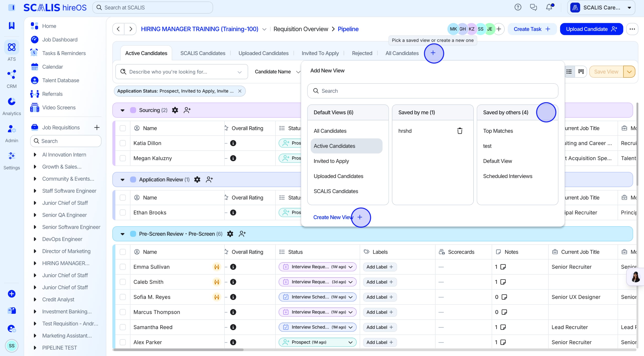This screenshot has height=356, width=644.
Task: Open the Settings sliders icon
Action: (12, 156)
